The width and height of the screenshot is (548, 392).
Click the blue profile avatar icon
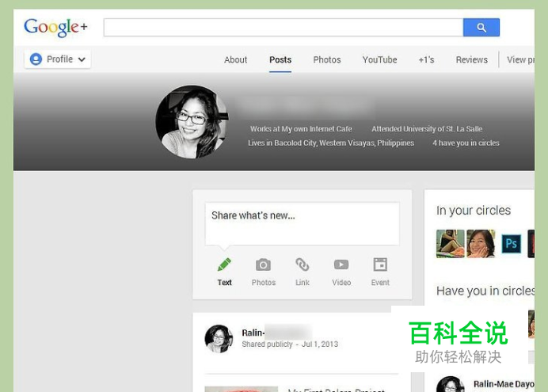pos(36,59)
